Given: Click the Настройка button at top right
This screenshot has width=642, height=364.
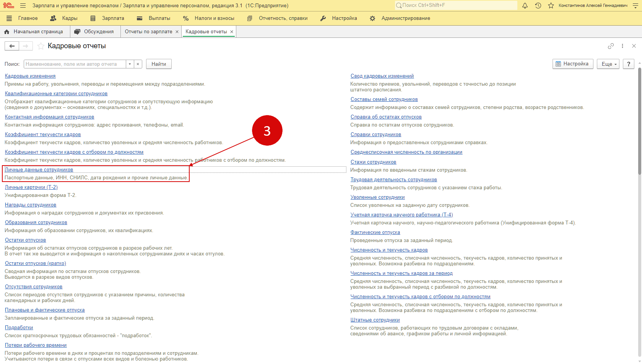Looking at the screenshot, I should (573, 64).
